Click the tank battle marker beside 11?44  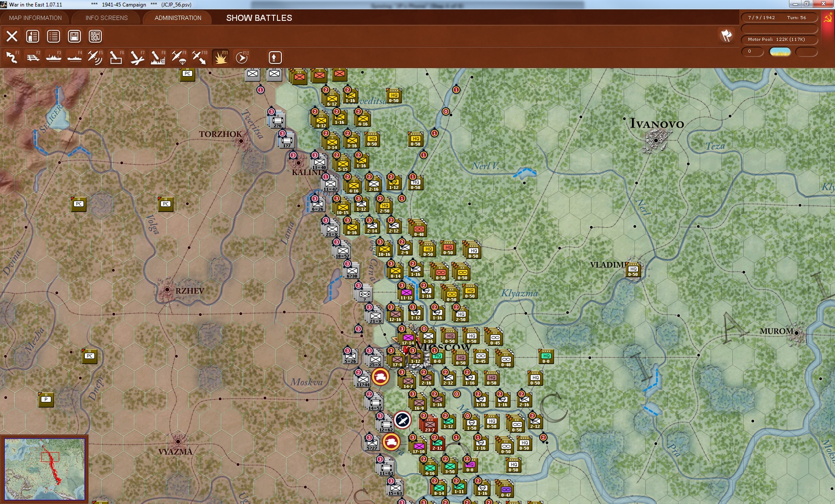[381, 377]
